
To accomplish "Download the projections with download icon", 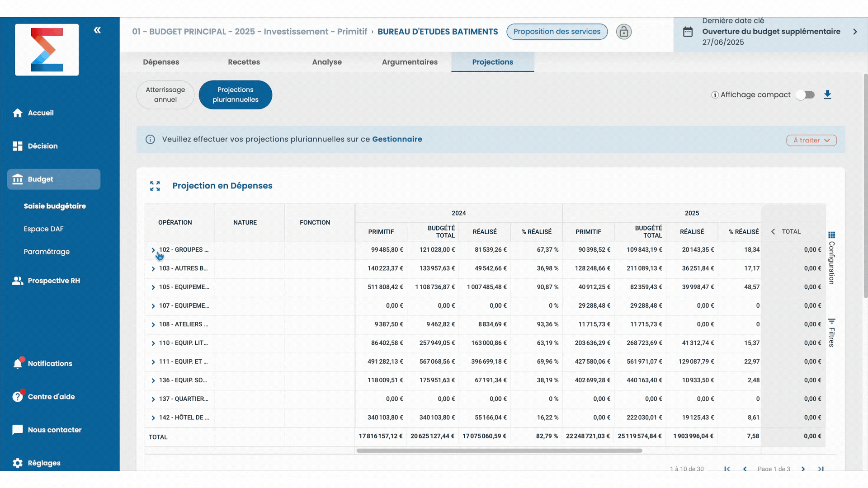I will [x=827, y=94].
